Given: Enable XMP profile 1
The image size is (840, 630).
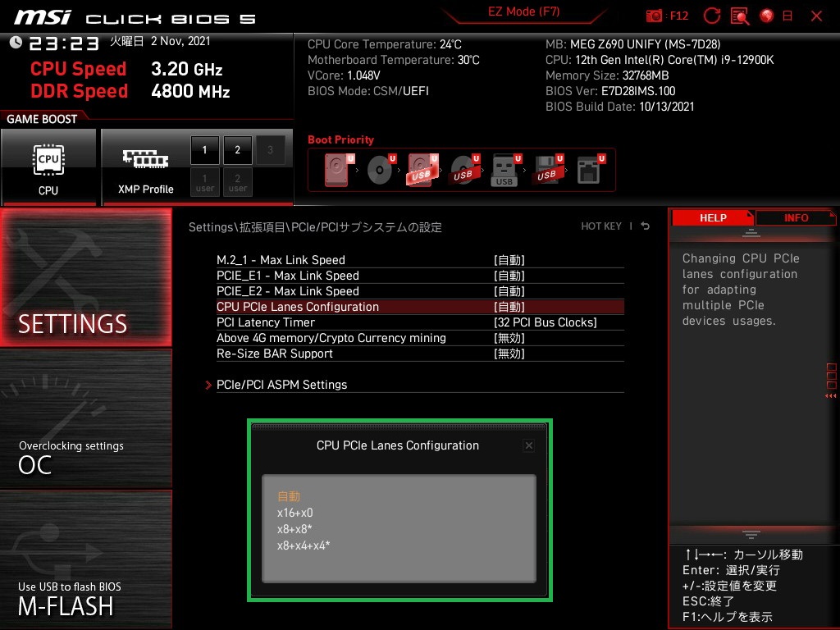Looking at the screenshot, I should 204,150.
